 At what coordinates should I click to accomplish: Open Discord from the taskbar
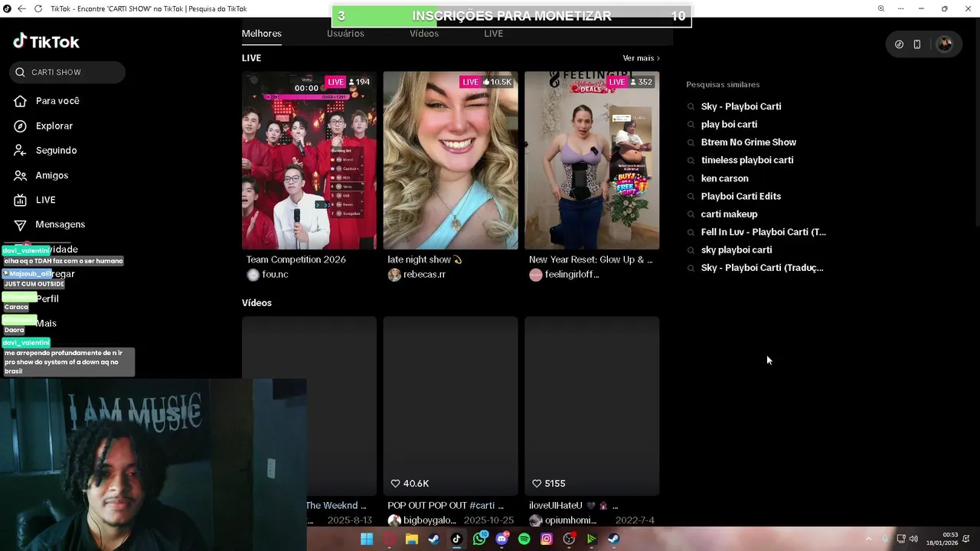(501, 539)
